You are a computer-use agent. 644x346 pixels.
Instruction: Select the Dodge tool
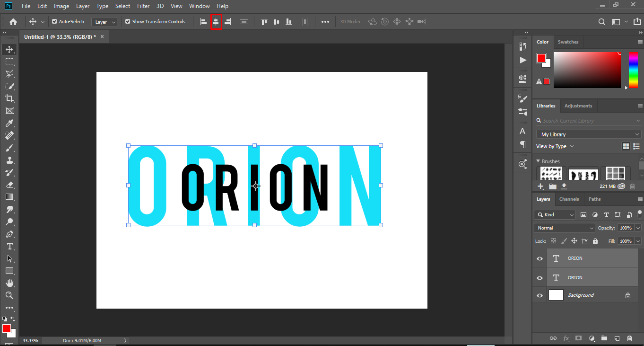click(9, 222)
